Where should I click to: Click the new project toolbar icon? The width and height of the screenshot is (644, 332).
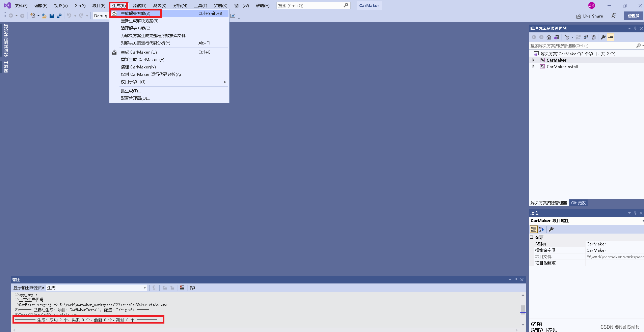[32, 16]
